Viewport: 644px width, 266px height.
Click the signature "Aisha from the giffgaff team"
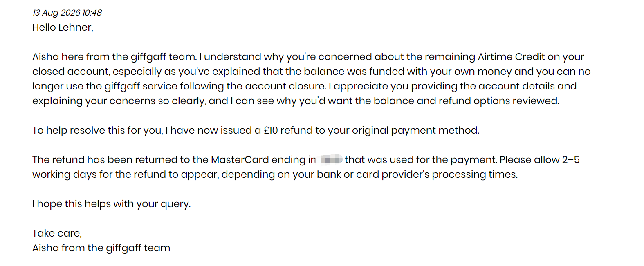click(x=101, y=248)
